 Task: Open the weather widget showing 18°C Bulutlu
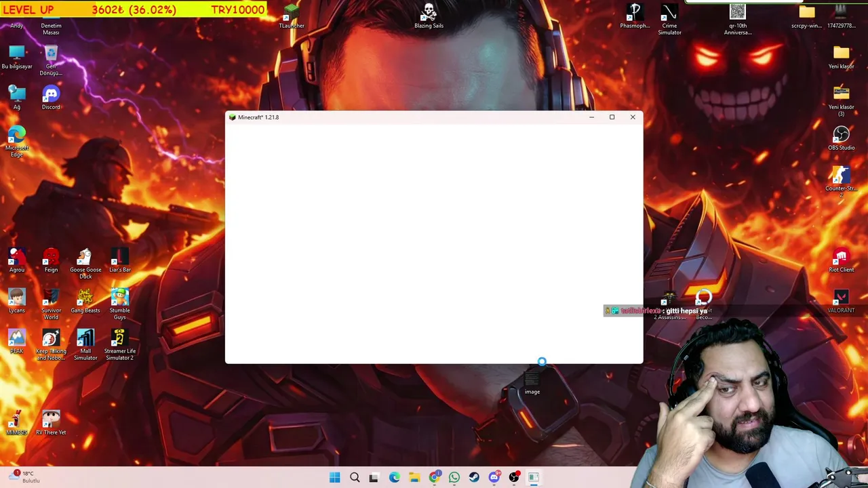[24, 477]
